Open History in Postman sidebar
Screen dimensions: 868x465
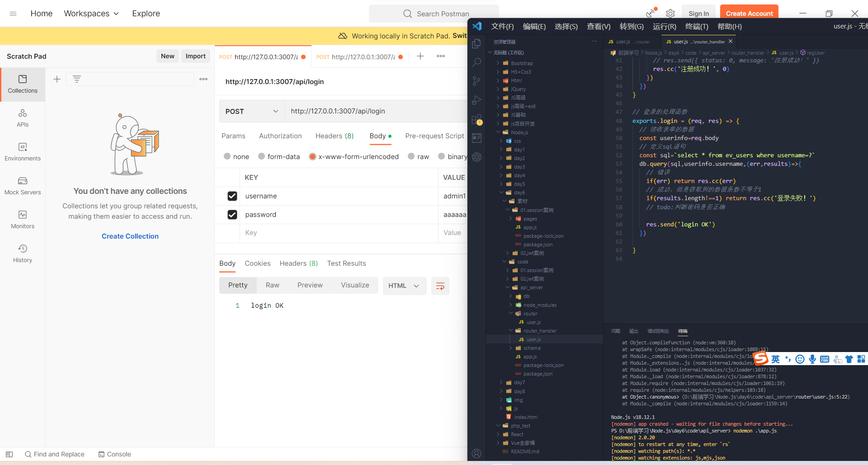coord(23,254)
